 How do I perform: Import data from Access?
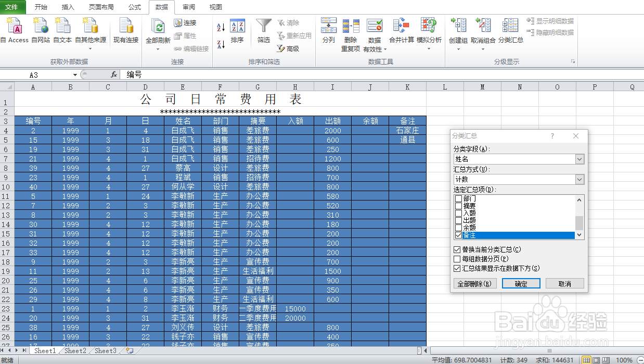pyautogui.click(x=14, y=30)
